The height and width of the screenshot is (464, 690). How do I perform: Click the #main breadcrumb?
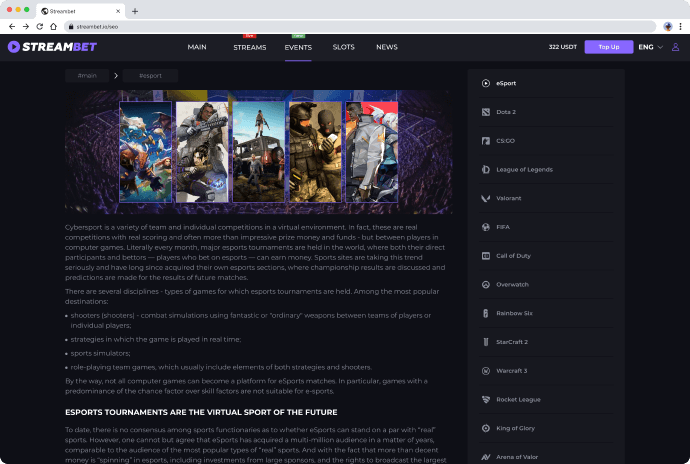[x=87, y=76]
